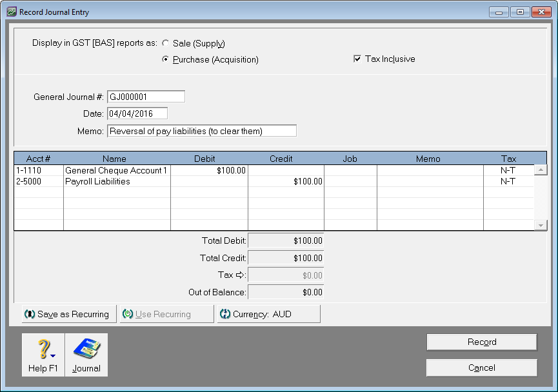Click the Memo field with reversal text
Screen dimensions: 558x392
tap(201, 131)
